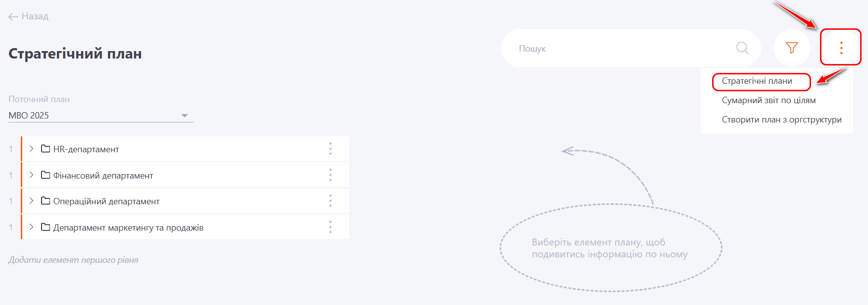Expand the Операційний департамент chevron
The width and height of the screenshot is (868, 305).
[31, 201]
